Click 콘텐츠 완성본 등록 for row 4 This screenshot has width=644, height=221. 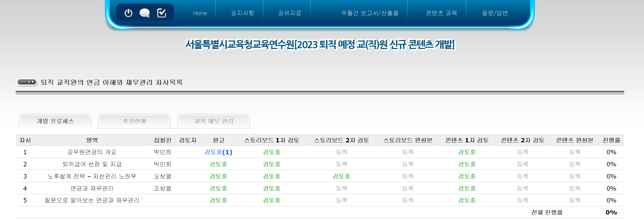[x=575, y=189]
